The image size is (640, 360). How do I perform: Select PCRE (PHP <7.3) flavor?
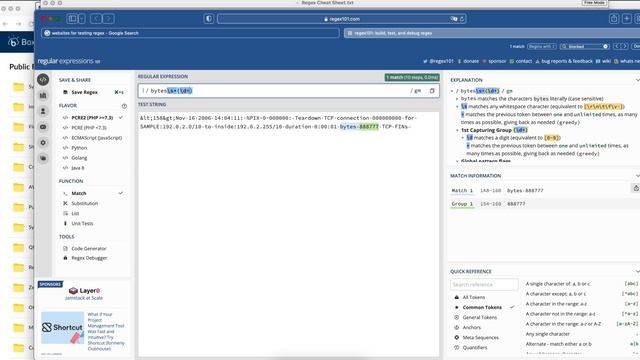pyautogui.click(x=89, y=128)
